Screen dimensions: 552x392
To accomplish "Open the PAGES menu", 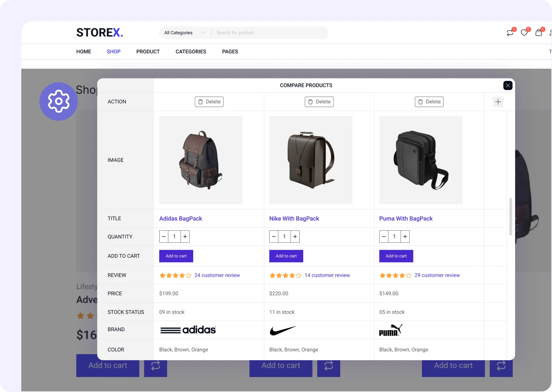I will pyautogui.click(x=230, y=51).
